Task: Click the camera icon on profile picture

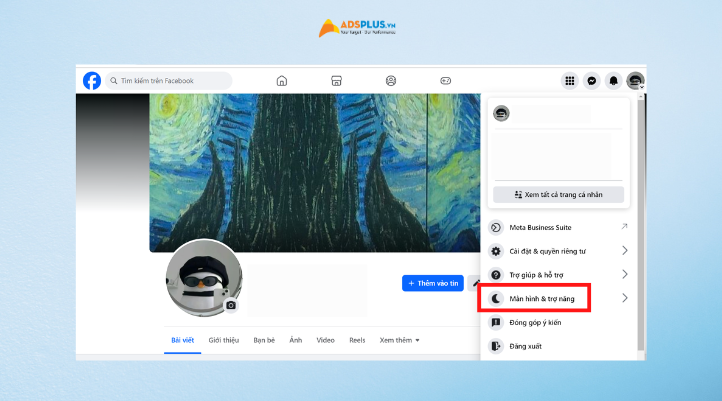Action: pos(231,305)
